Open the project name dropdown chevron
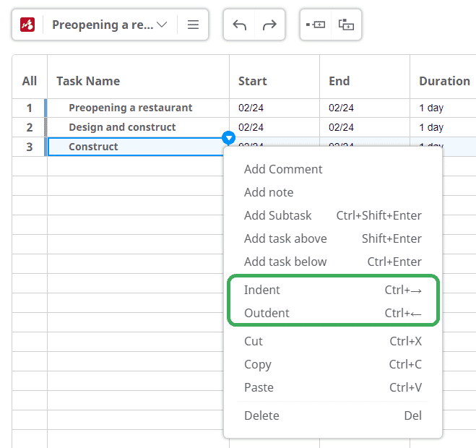Image resolution: width=476 pixels, height=448 pixels. pos(162,25)
